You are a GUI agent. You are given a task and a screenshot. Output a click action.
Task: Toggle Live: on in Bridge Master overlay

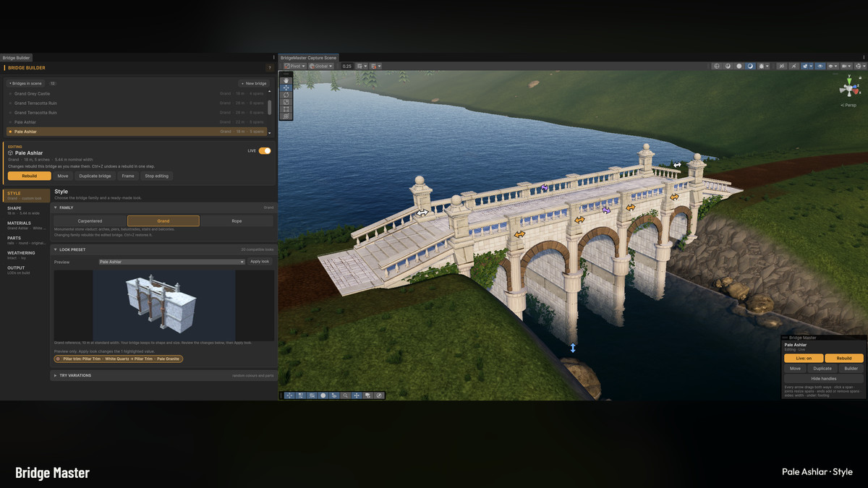tap(804, 358)
